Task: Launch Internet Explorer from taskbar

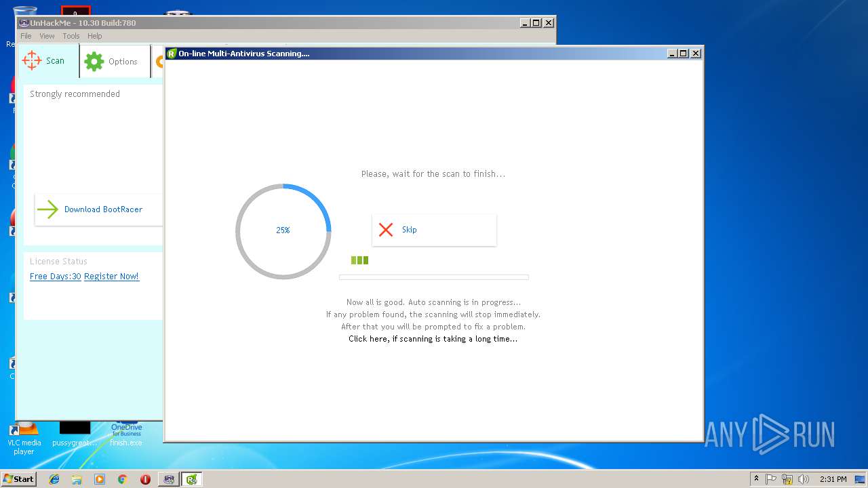Action: tap(54, 479)
